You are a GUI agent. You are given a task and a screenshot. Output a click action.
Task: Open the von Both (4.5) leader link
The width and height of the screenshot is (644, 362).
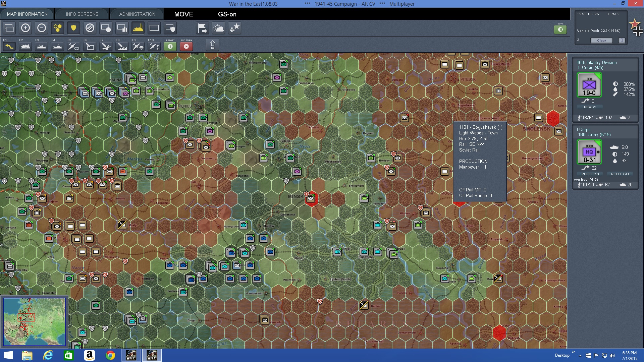click(586, 179)
